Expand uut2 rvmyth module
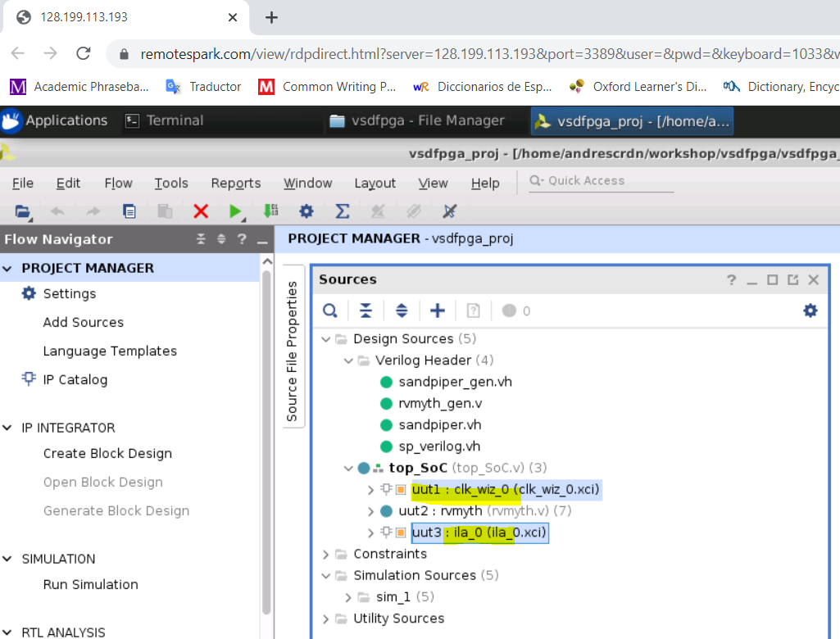The height and width of the screenshot is (639, 840). [370, 511]
